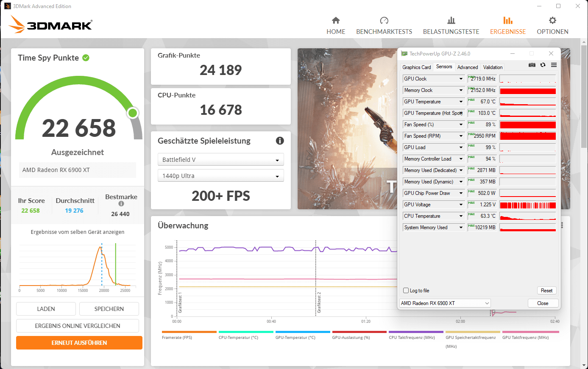Click the info icon beside Geschätzte Spieleleistung
The image size is (588, 369).
280,141
